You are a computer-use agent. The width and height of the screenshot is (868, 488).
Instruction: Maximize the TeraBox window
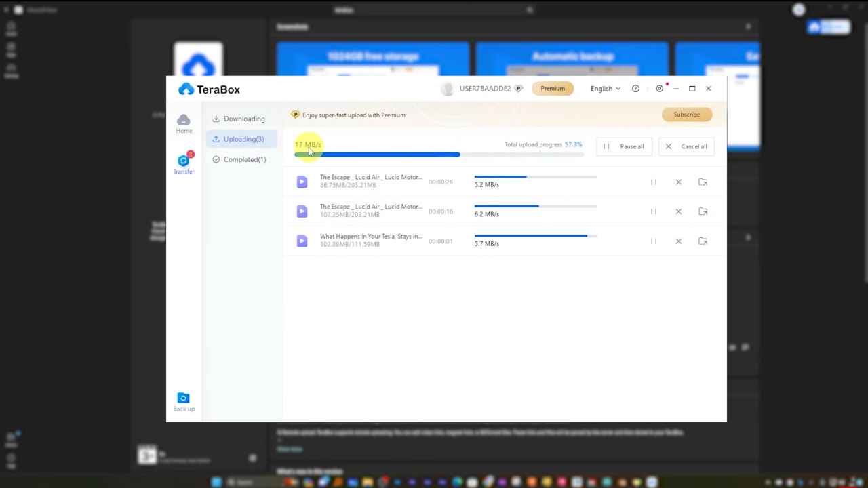pos(692,89)
